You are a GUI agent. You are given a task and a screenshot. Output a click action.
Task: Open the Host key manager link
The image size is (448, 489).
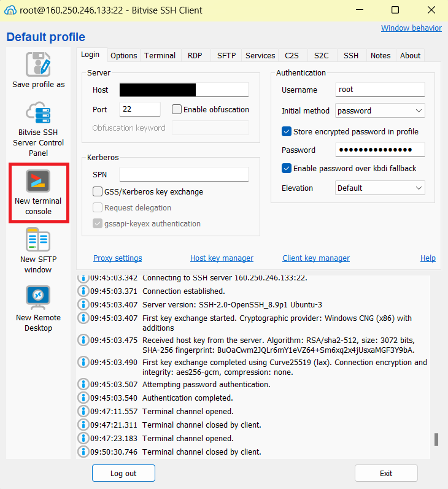click(x=222, y=258)
